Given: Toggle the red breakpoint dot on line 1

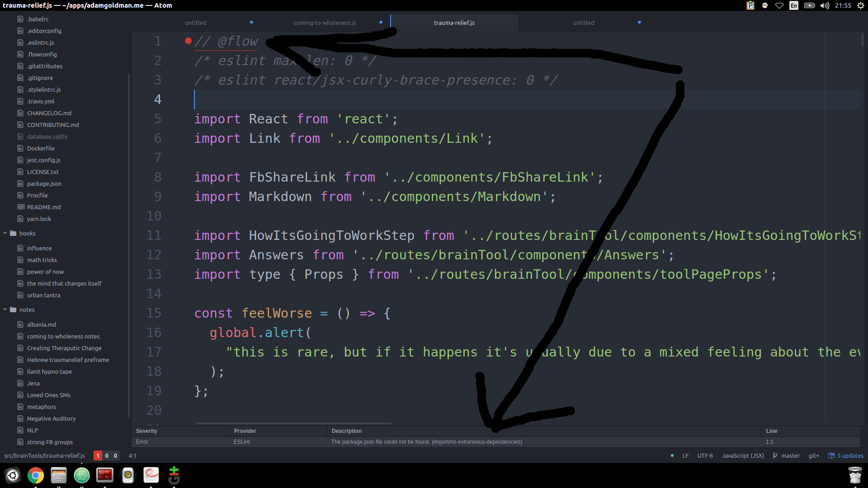Looking at the screenshot, I should [x=188, y=41].
